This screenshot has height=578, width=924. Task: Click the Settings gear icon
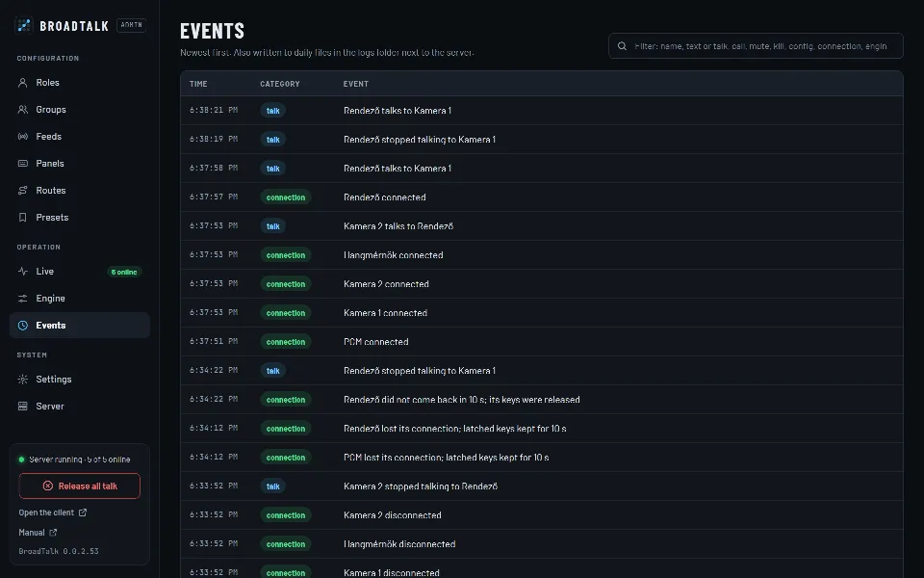point(22,380)
